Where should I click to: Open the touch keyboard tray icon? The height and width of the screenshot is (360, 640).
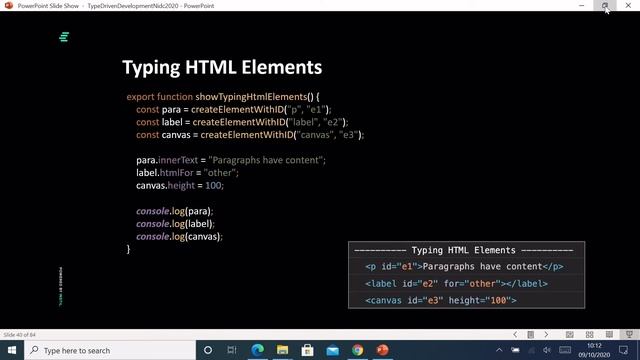point(565,350)
